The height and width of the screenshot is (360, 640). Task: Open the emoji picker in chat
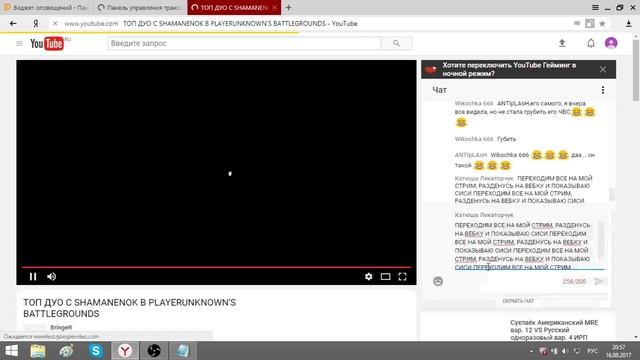point(438,281)
